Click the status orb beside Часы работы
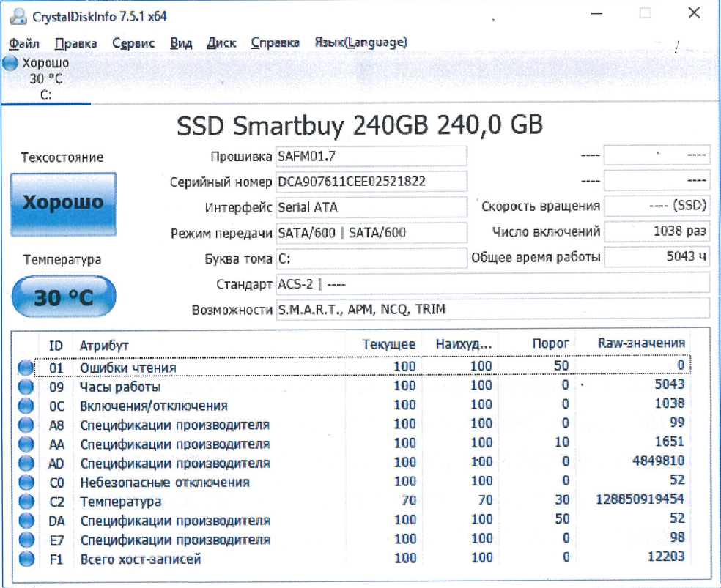The height and width of the screenshot is (588, 721). click(26, 387)
